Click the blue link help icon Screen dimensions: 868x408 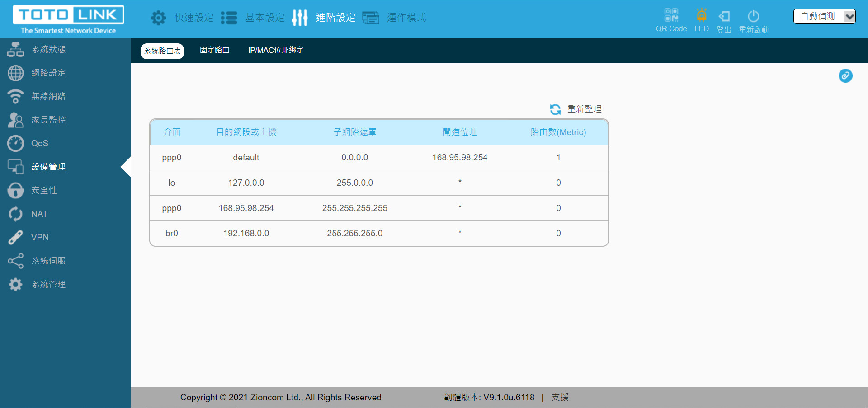[x=845, y=75]
